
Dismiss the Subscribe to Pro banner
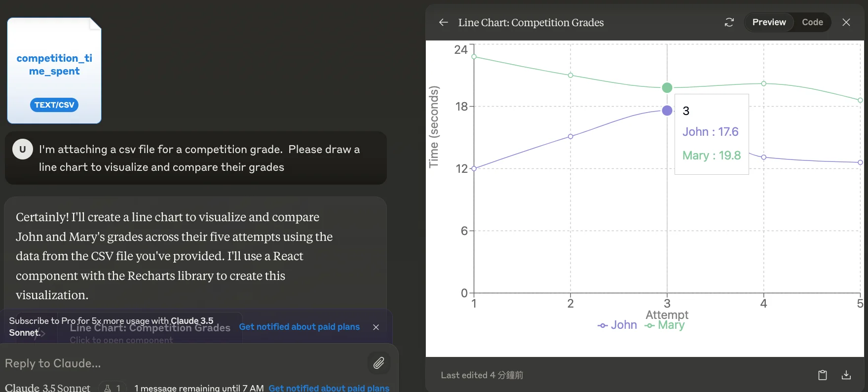click(376, 327)
